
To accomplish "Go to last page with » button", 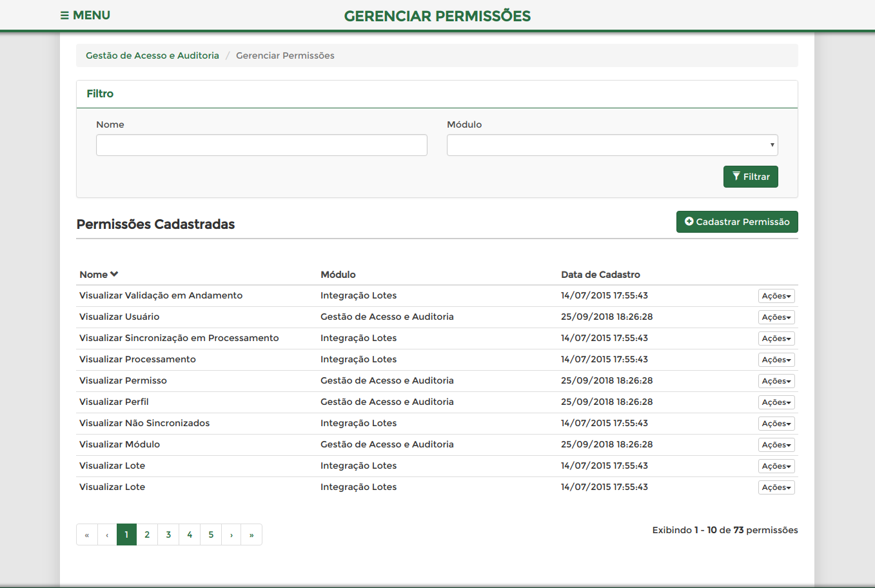I will [251, 534].
